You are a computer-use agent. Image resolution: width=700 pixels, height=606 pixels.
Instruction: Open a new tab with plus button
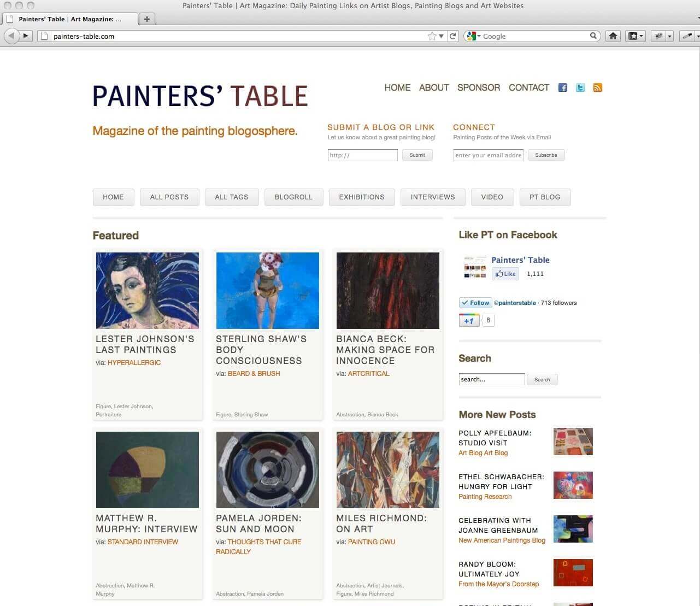[146, 19]
